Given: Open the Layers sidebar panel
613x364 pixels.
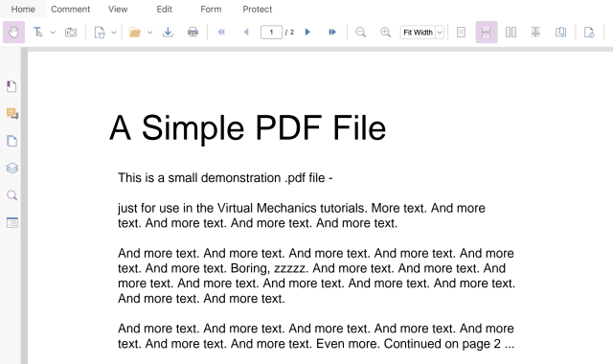Looking at the screenshot, I should (12, 169).
